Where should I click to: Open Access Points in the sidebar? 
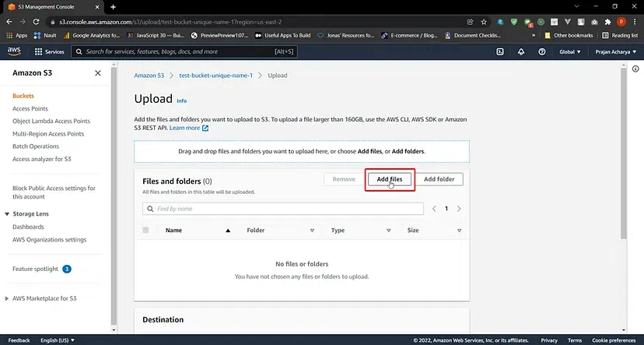[30, 108]
